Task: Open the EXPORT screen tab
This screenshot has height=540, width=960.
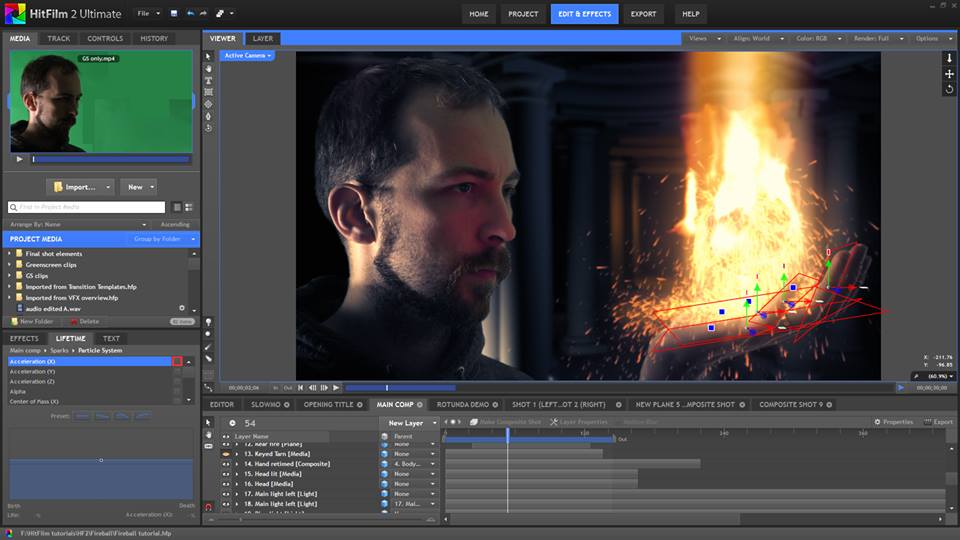Action: pos(643,13)
